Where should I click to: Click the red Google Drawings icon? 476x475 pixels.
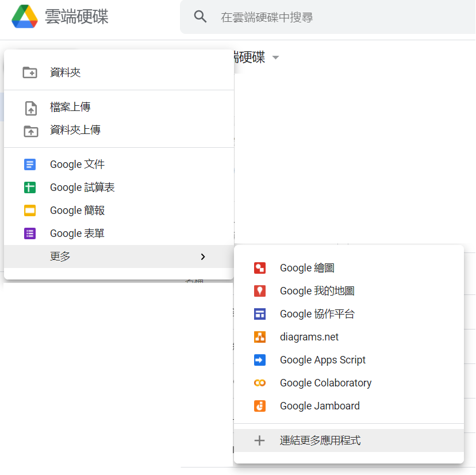click(x=260, y=268)
